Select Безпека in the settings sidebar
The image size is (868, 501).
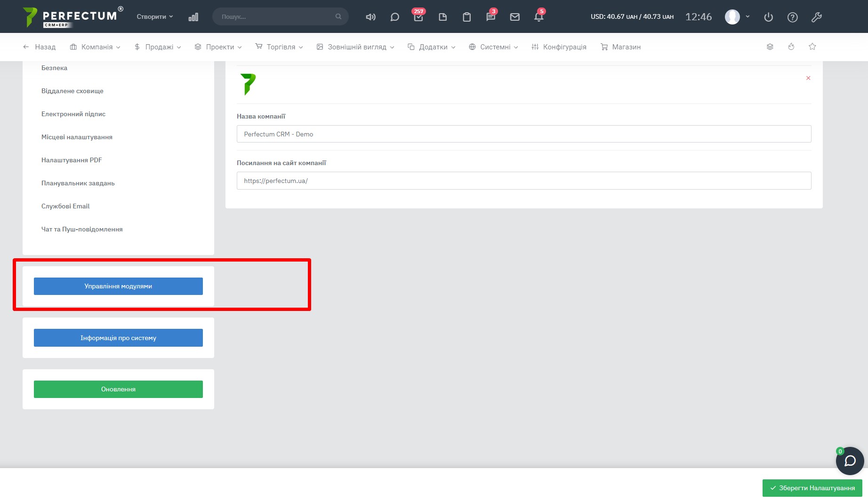coord(54,68)
